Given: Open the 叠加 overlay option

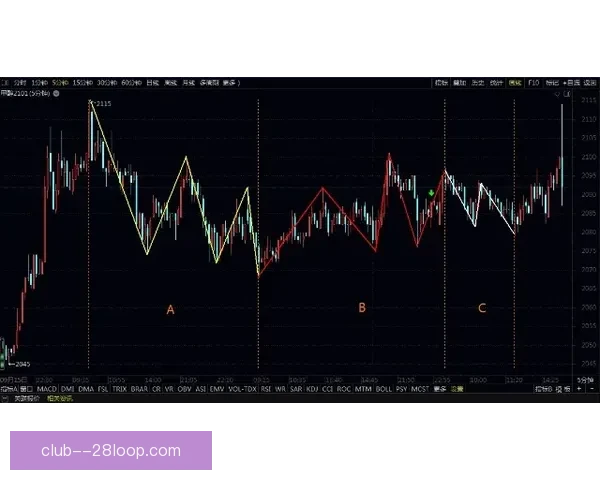Looking at the screenshot, I should 460,83.
